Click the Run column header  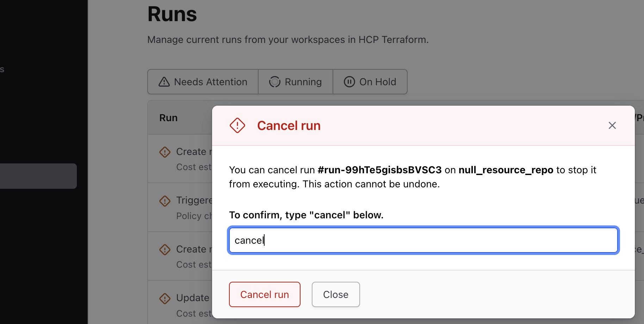[x=168, y=118]
